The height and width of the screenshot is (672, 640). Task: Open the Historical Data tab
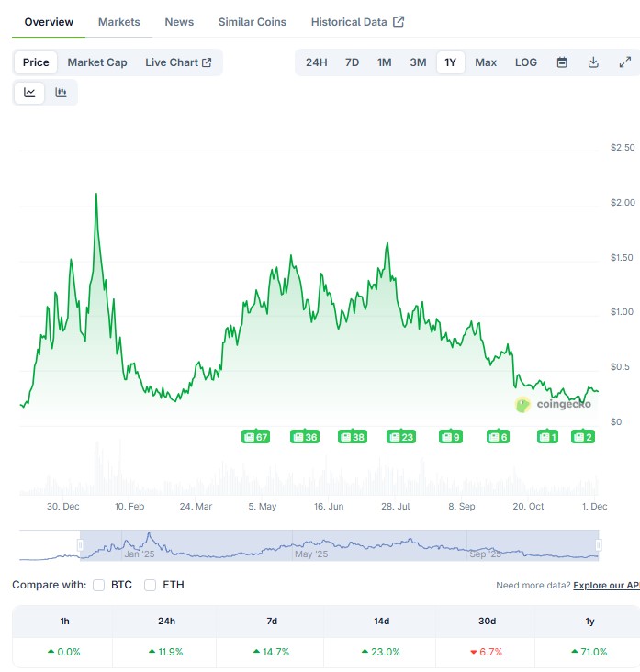357,22
